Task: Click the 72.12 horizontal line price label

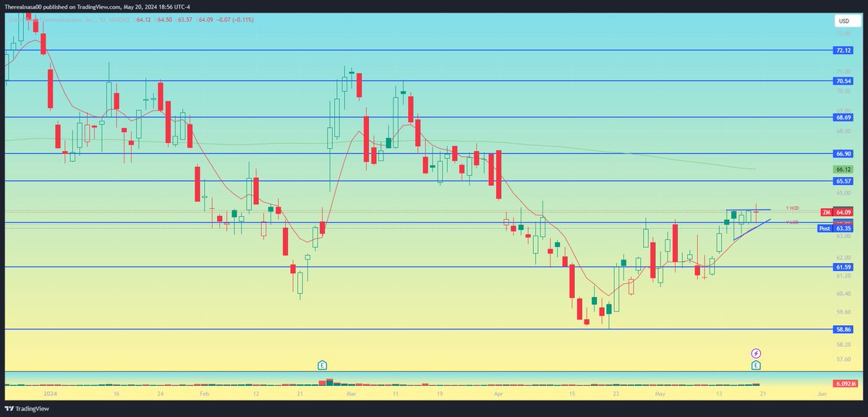Action: 843,51
